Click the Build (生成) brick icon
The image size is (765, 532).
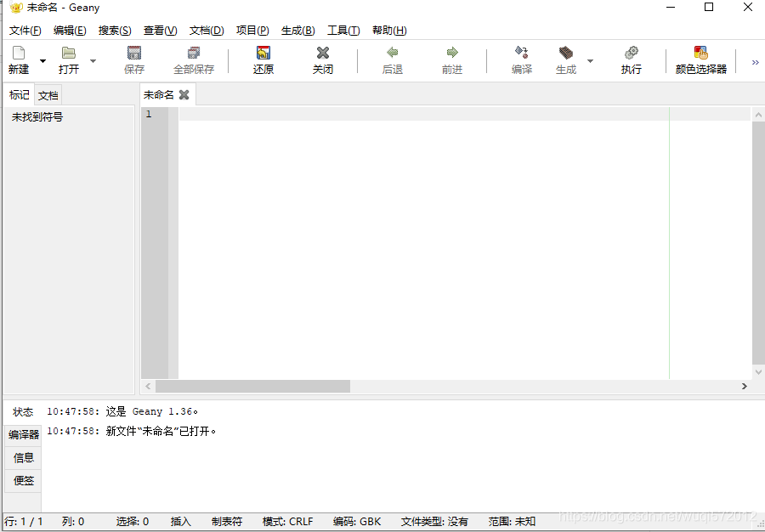[566, 53]
